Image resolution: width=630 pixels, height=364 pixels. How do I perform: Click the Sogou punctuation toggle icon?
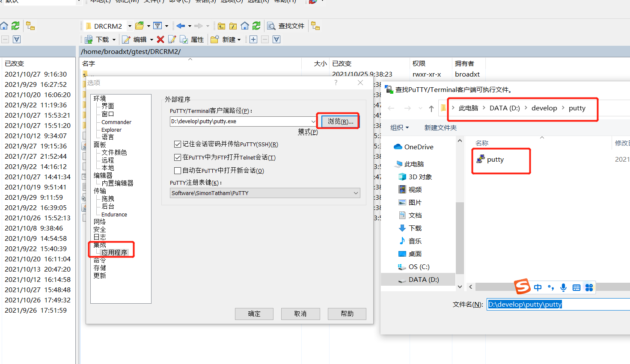tap(551, 287)
